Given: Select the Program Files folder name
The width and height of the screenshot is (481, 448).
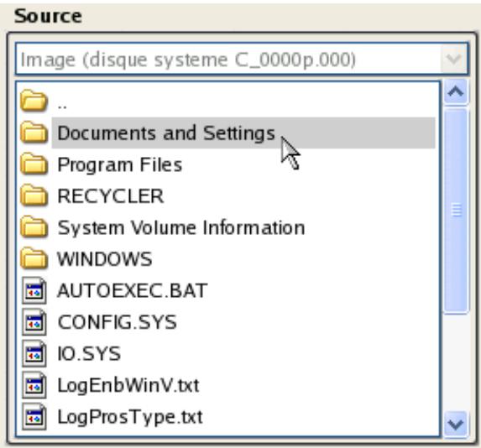Looking at the screenshot, I should coord(120,164).
